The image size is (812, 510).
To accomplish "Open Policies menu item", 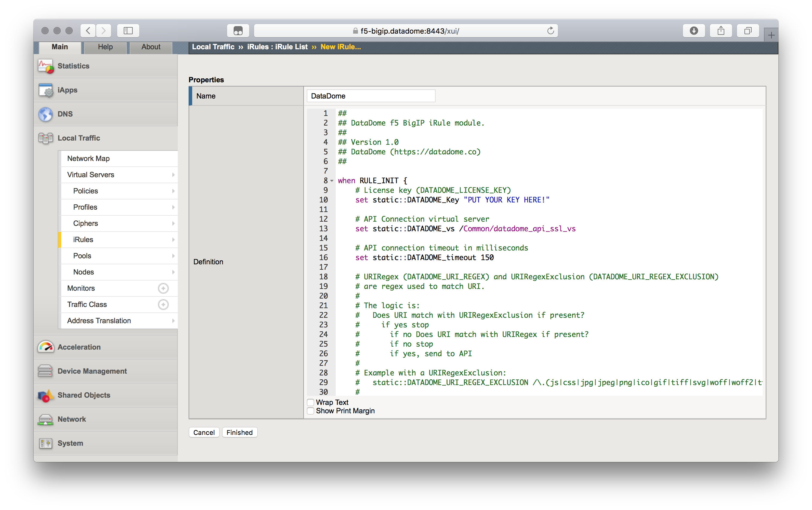I will 120,191.
